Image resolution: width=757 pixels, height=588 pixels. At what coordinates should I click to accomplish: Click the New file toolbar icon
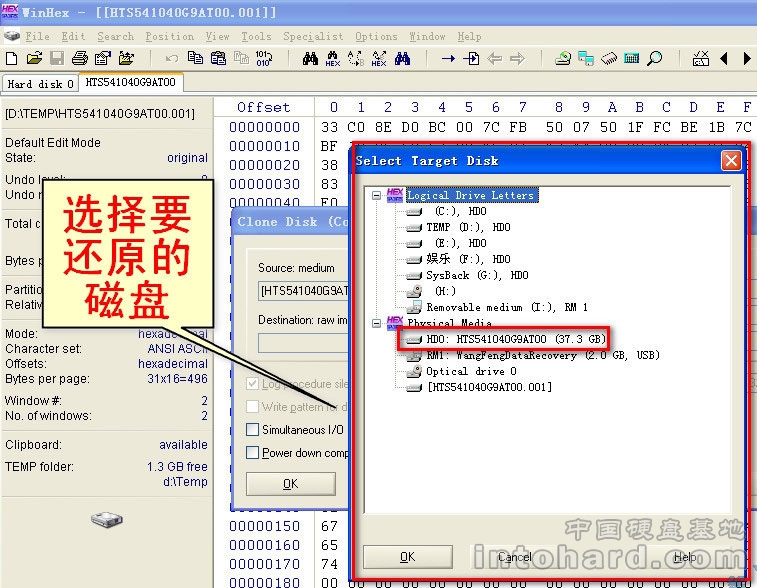(12, 59)
